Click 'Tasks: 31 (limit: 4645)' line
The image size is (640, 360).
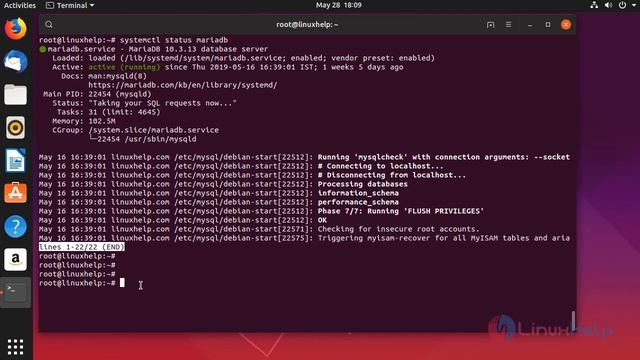click(109, 112)
